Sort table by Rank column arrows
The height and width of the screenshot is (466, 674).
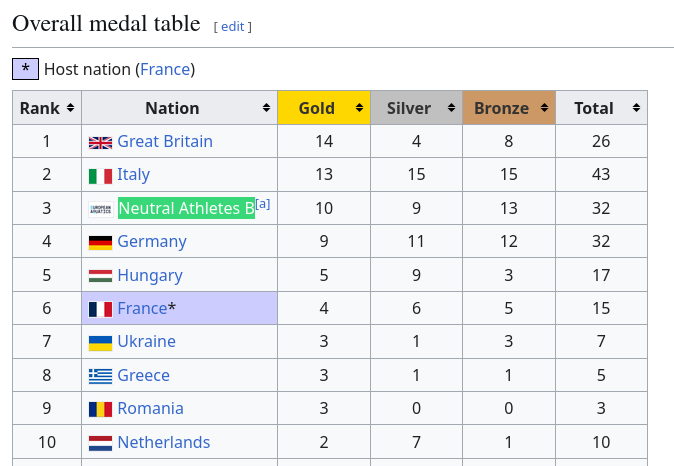tap(70, 108)
